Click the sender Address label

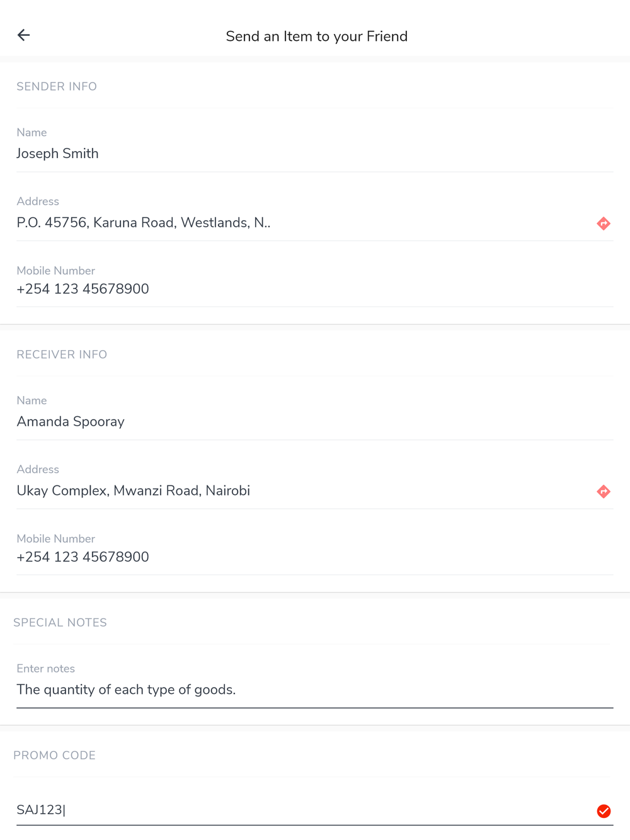pyautogui.click(x=38, y=201)
